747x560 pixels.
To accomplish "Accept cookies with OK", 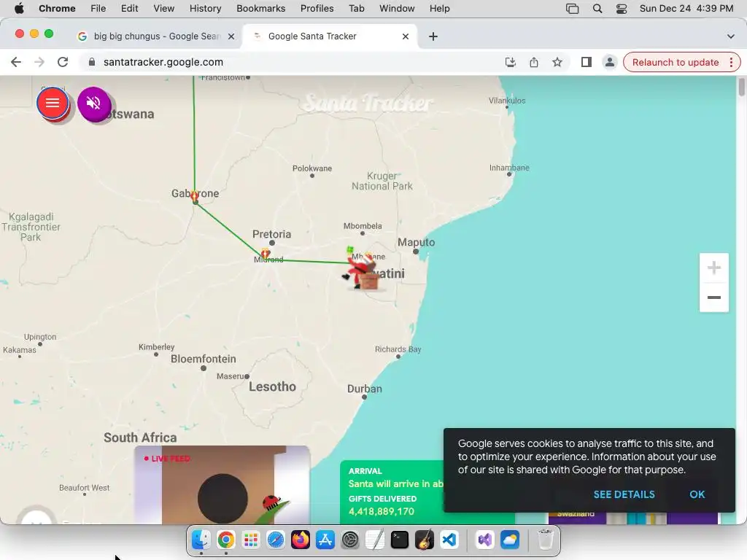I will point(697,494).
